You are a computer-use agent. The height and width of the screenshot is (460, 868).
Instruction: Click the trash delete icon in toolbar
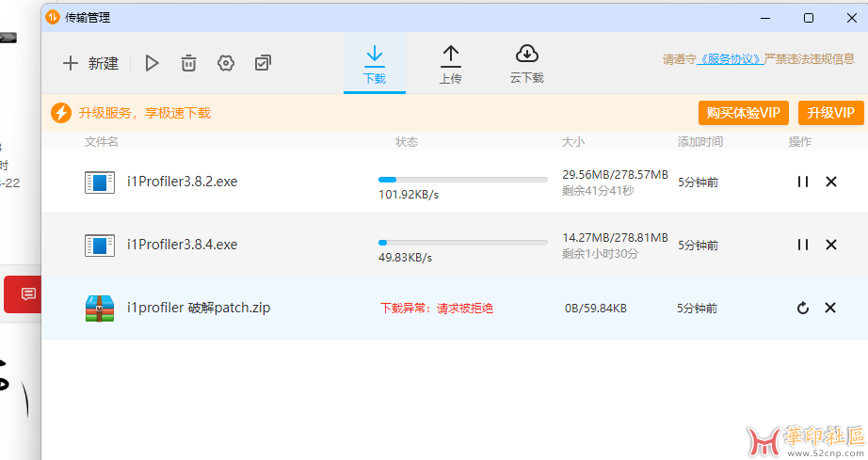(x=188, y=63)
